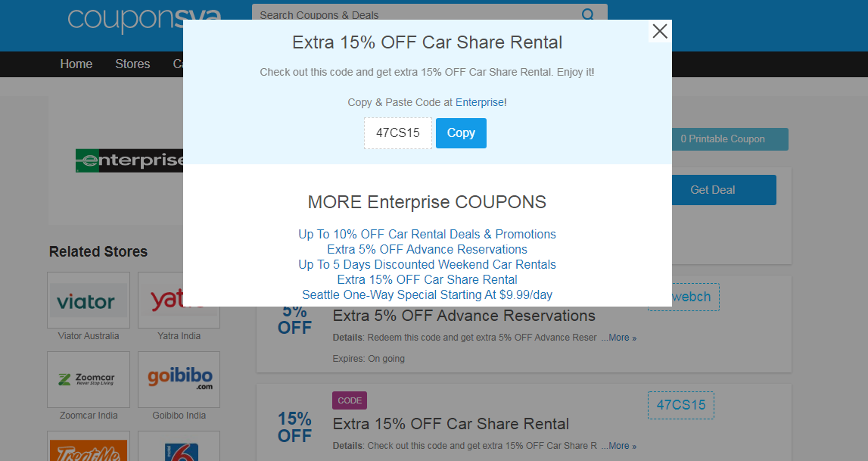
Task: Open Stores in navigation bar
Action: (132, 64)
